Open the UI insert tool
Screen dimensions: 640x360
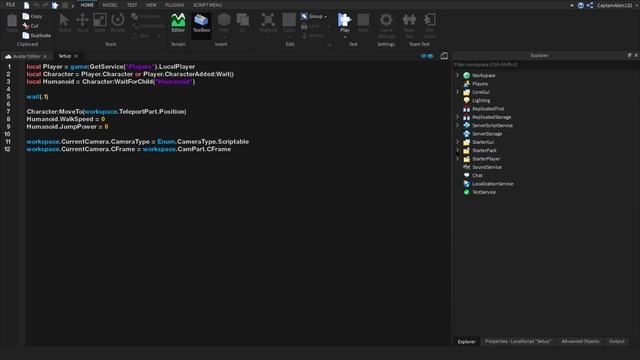point(242,22)
